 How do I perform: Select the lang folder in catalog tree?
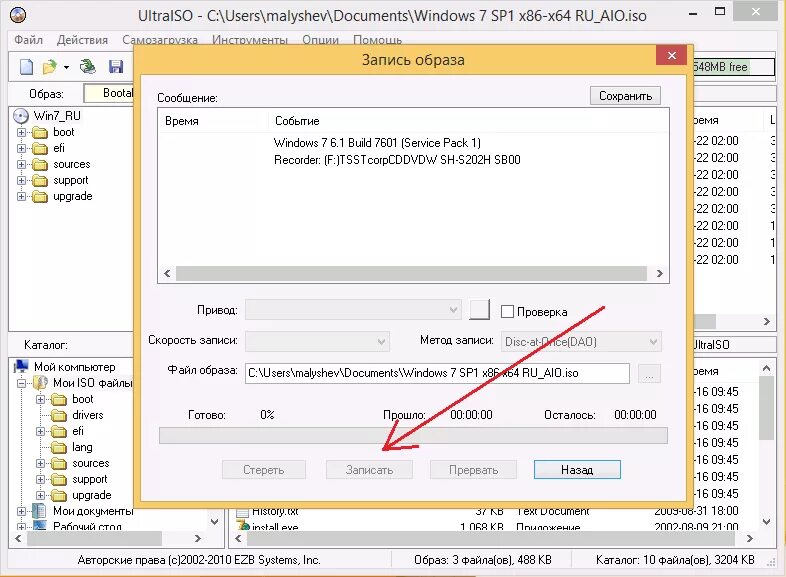click(x=82, y=447)
